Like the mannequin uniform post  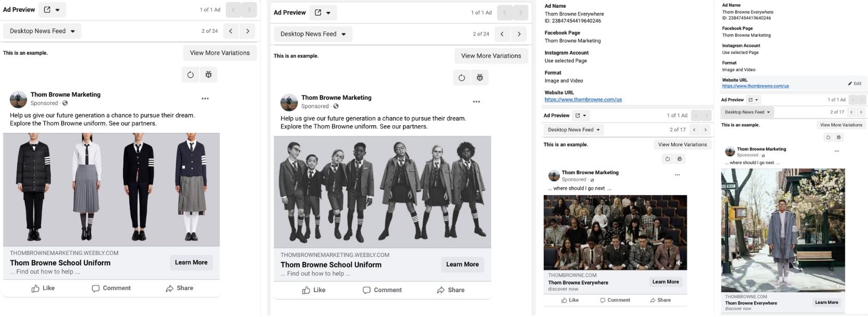pyautogui.click(x=43, y=288)
